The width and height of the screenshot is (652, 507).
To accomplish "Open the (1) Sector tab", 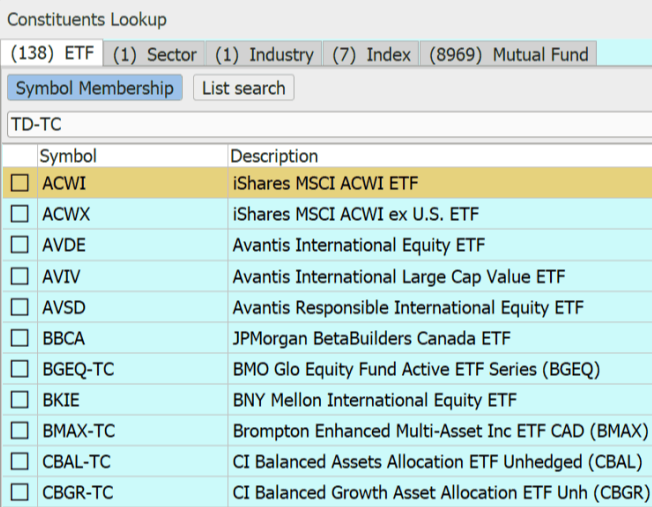I will click(154, 54).
